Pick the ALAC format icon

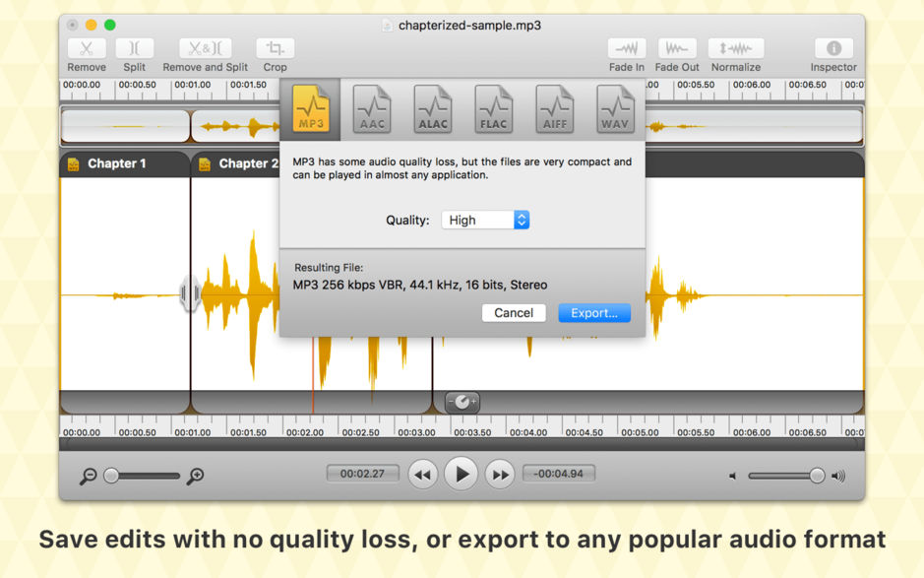(x=433, y=109)
